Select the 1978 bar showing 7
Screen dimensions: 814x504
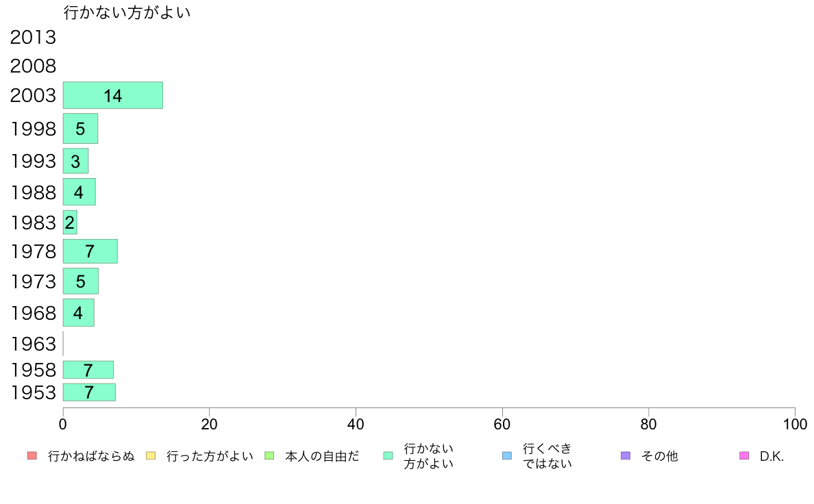coord(90,251)
